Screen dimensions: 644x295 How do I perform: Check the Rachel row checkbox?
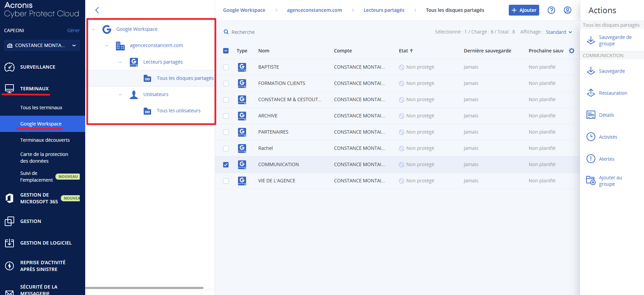pyautogui.click(x=226, y=149)
